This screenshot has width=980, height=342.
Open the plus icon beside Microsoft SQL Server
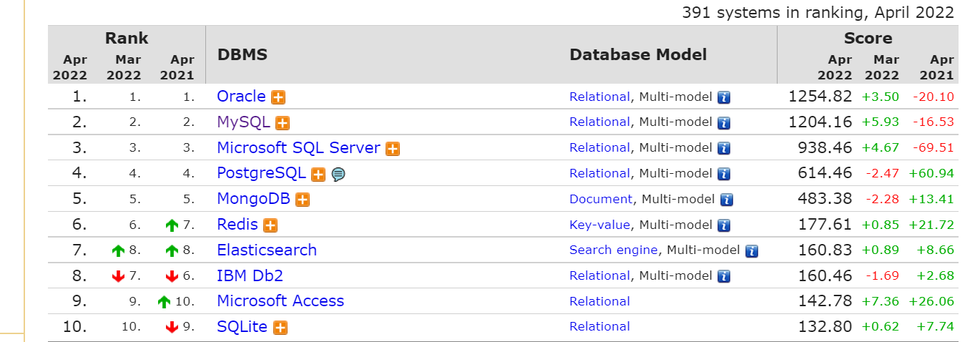click(x=392, y=149)
